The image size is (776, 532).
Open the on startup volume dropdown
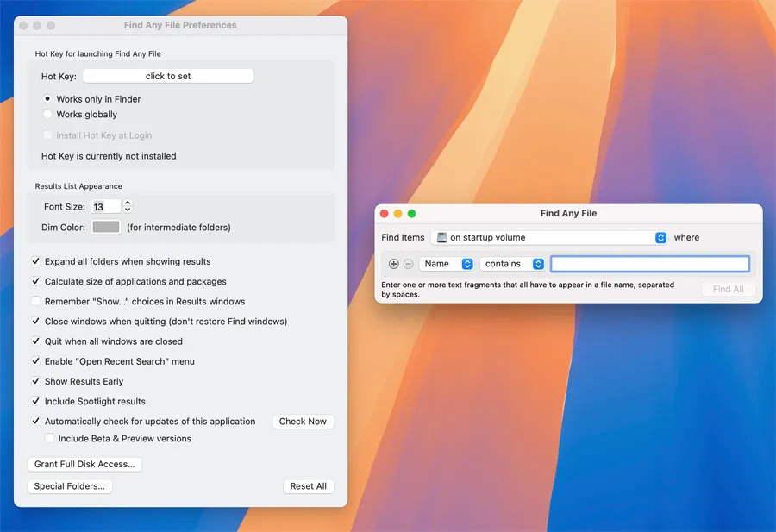click(x=551, y=238)
